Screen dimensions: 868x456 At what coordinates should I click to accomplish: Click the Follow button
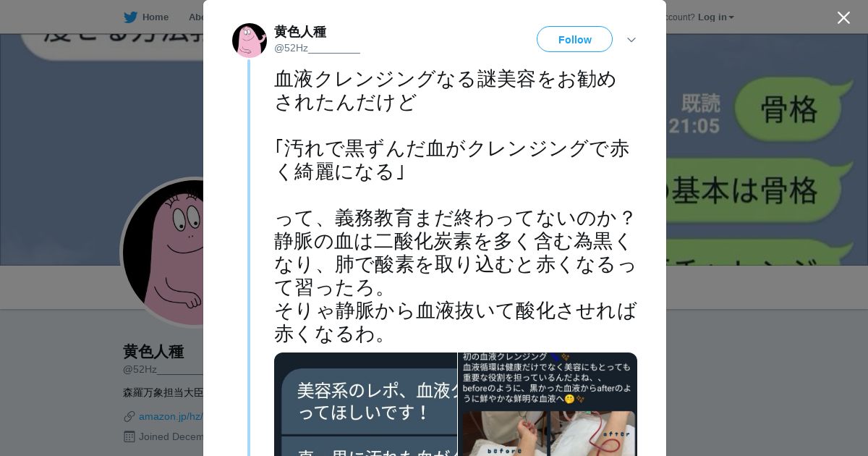pos(574,39)
